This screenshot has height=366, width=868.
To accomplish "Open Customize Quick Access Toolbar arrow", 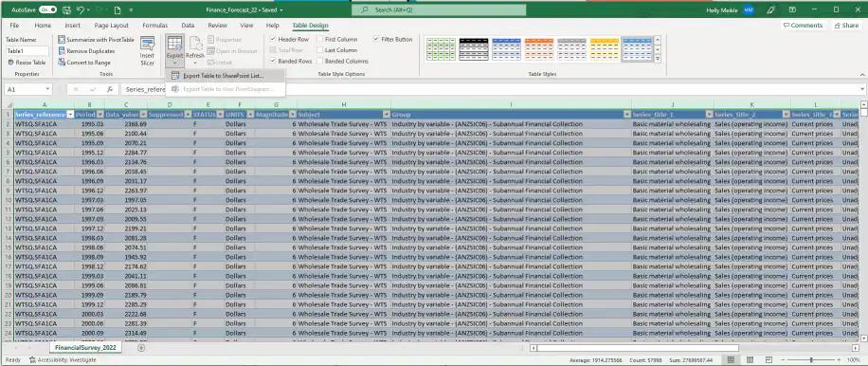I will pos(131,10).
